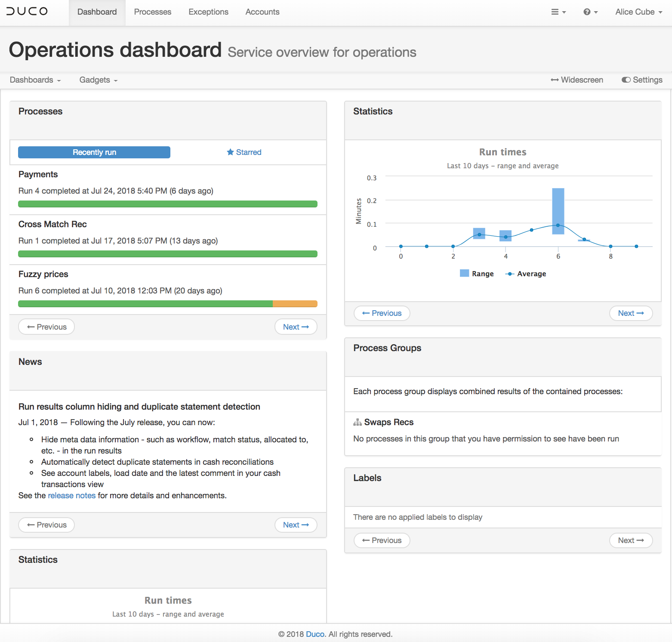The height and width of the screenshot is (642, 672).
Task: Click the Fuzzy prices progress bar
Action: point(168,303)
